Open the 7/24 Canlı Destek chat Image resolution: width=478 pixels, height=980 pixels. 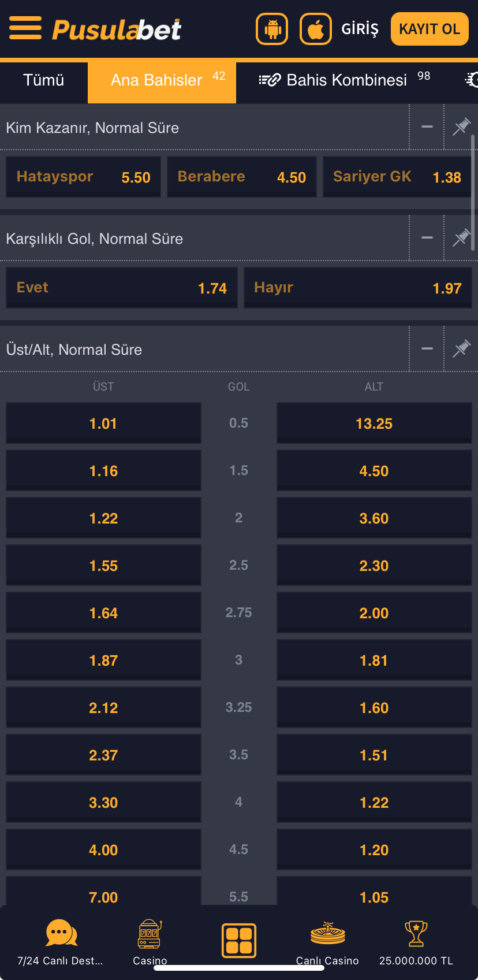coord(61,936)
